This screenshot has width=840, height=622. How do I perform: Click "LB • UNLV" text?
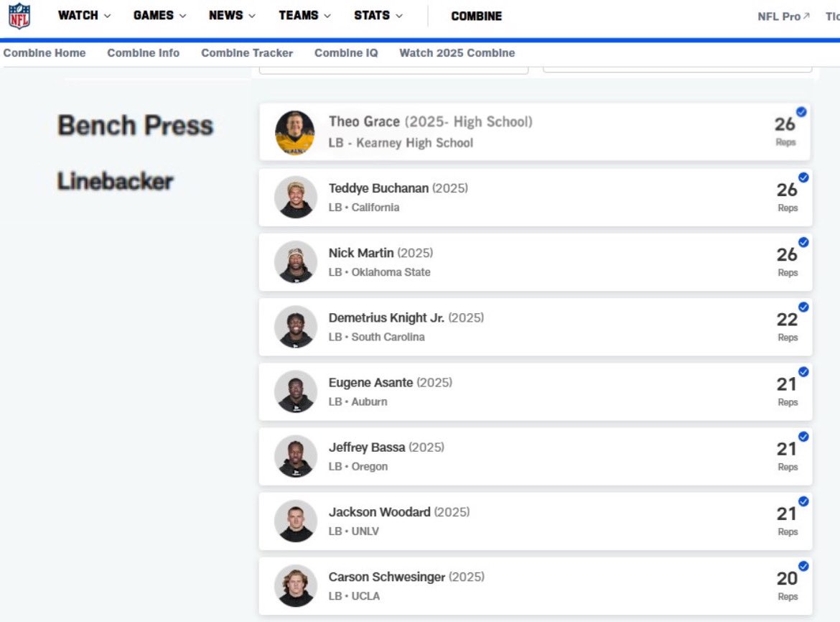pos(353,532)
